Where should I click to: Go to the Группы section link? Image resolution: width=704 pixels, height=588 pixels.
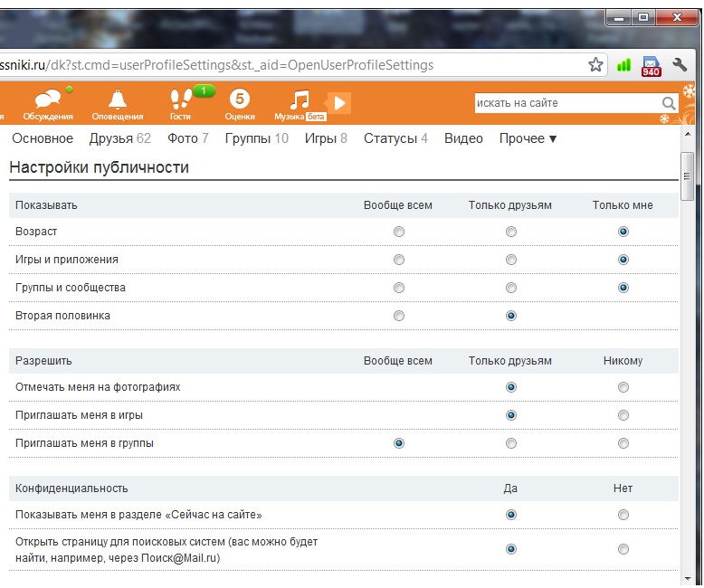click(x=256, y=138)
